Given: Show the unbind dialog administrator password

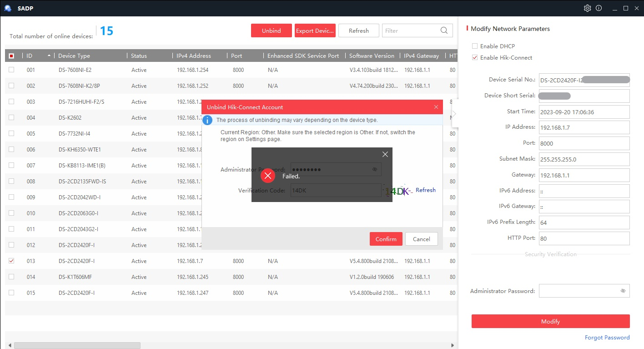Looking at the screenshot, I should (375, 169).
